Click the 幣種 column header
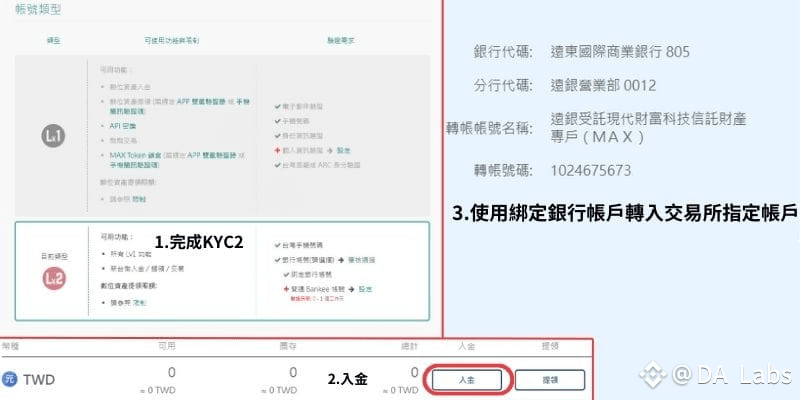The width and height of the screenshot is (800, 400). click(x=10, y=346)
